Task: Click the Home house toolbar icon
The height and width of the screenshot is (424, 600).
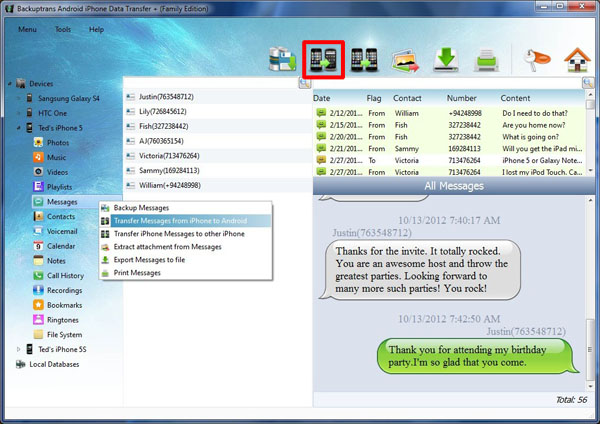Action: (x=577, y=60)
